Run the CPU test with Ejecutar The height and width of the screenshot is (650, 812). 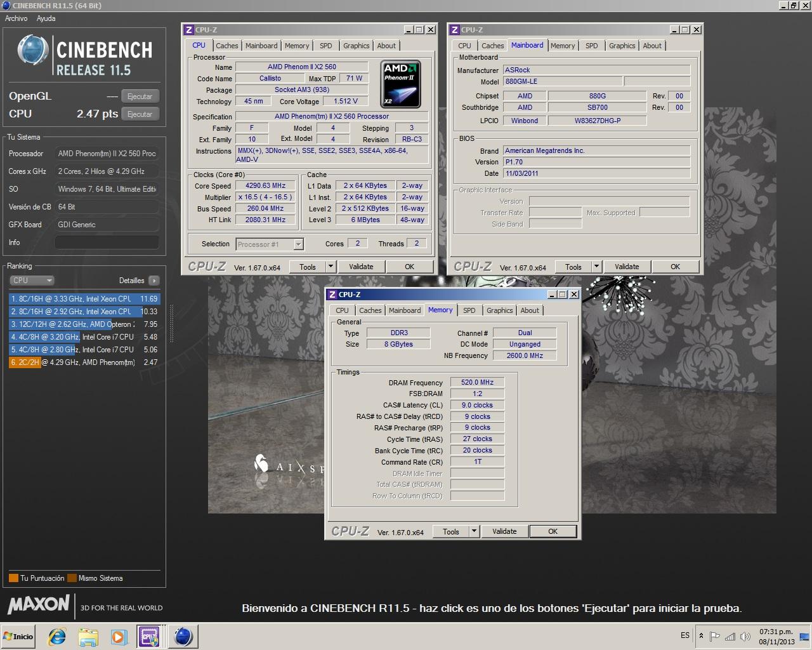pos(140,114)
